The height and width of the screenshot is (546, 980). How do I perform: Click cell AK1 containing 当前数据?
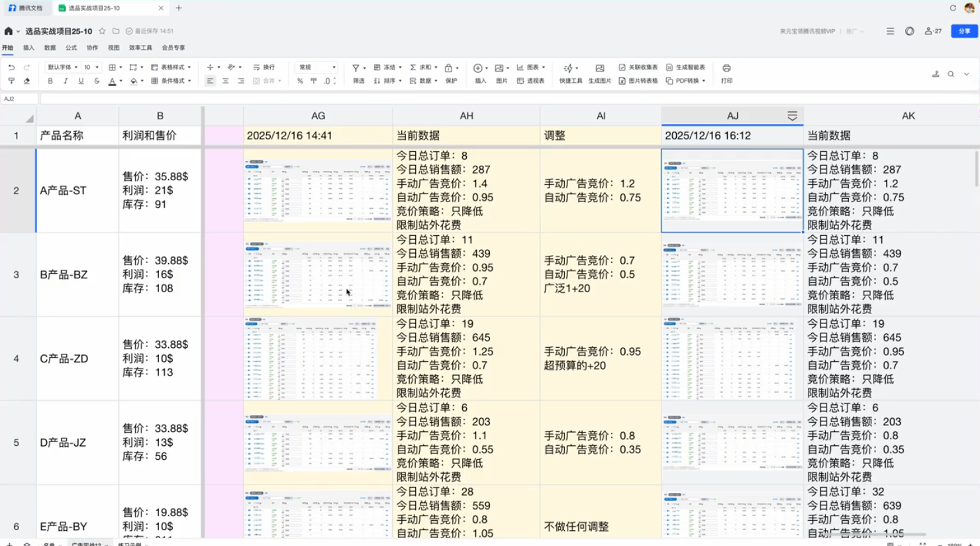click(861, 135)
